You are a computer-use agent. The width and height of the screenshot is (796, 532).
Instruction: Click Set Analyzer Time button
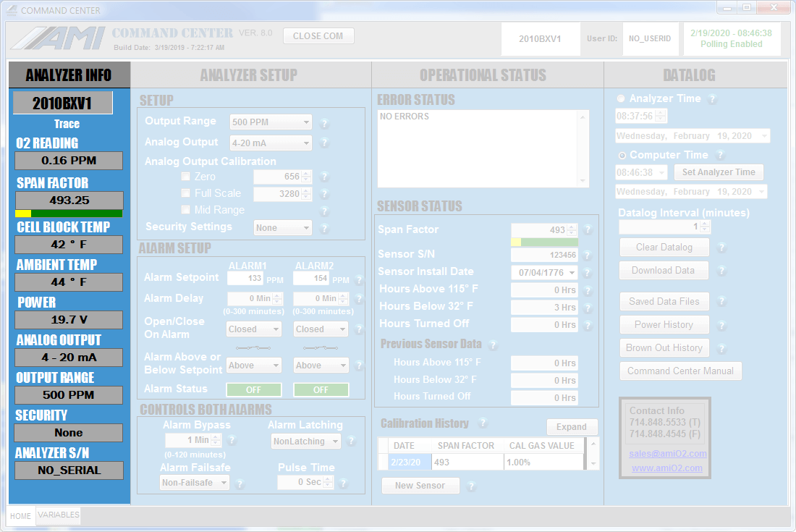tap(719, 172)
